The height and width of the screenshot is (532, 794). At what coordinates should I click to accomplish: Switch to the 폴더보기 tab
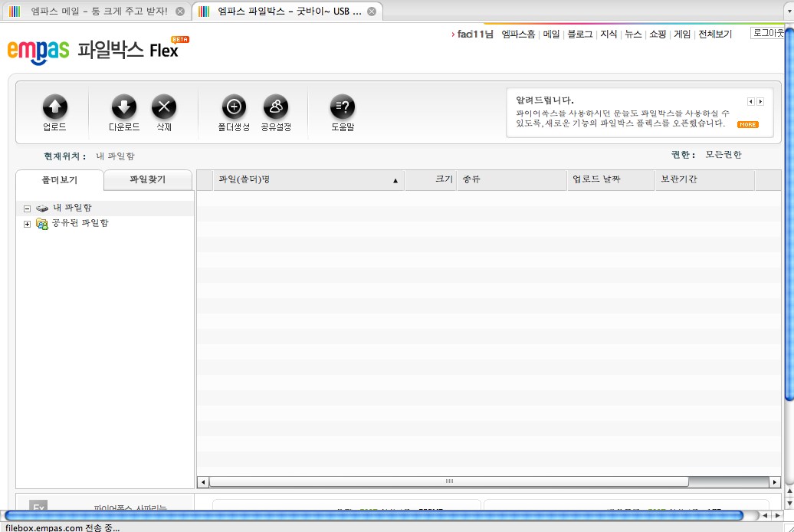point(60,180)
